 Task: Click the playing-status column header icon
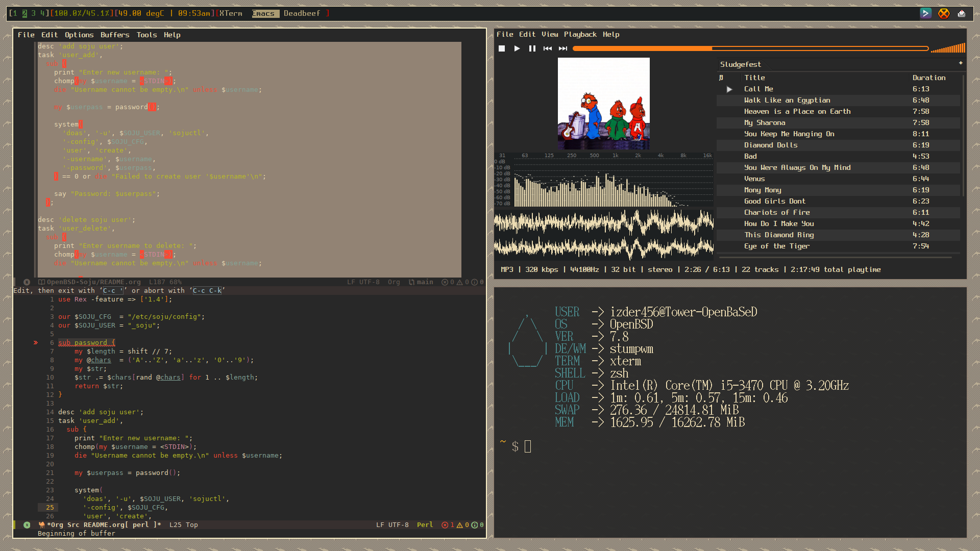(721, 78)
